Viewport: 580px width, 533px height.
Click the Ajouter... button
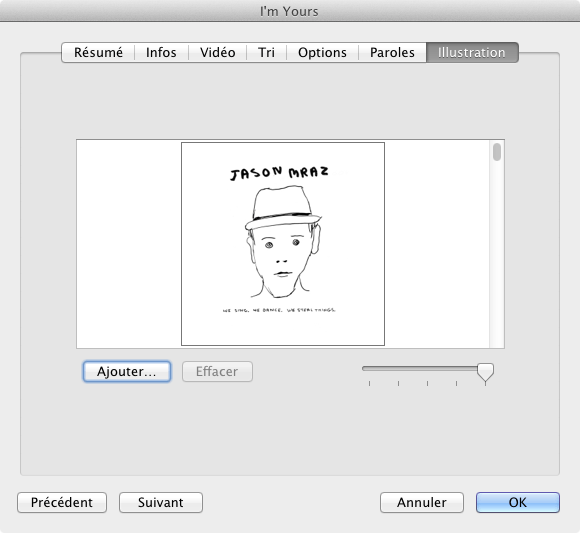click(x=127, y=371)
